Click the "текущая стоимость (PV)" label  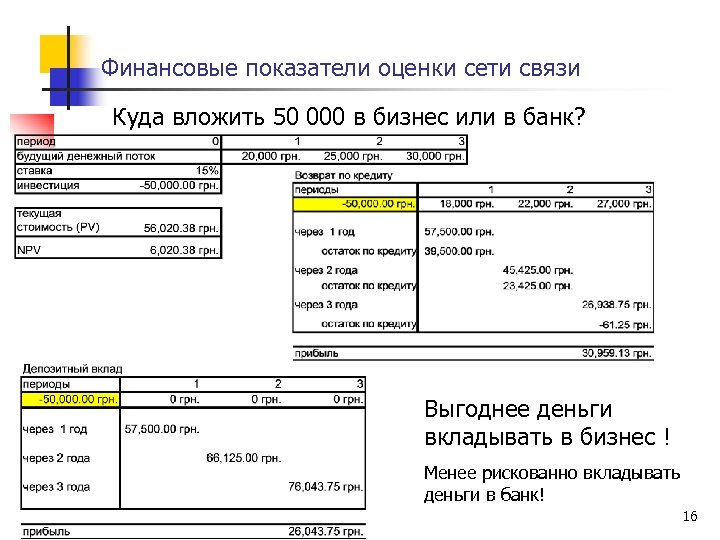pyautogui.click(x=58, y=220)
